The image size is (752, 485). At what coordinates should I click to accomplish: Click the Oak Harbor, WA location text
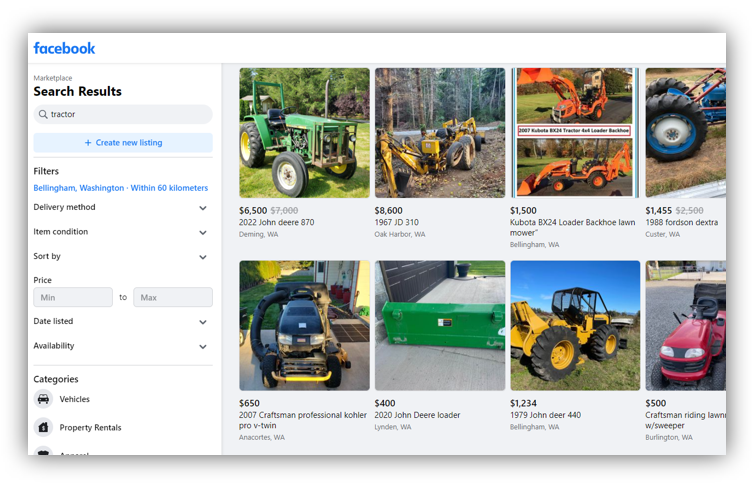(400, 235)
